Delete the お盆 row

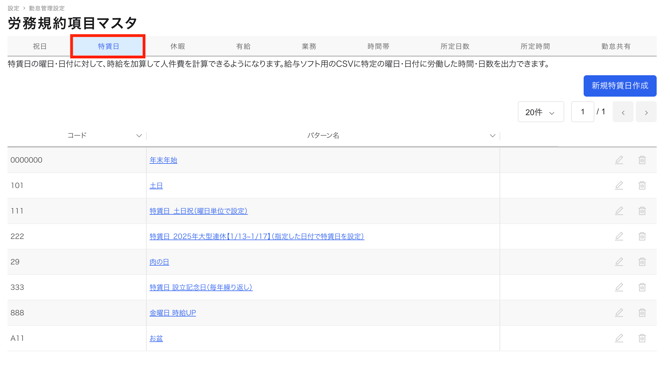point(642,339)
